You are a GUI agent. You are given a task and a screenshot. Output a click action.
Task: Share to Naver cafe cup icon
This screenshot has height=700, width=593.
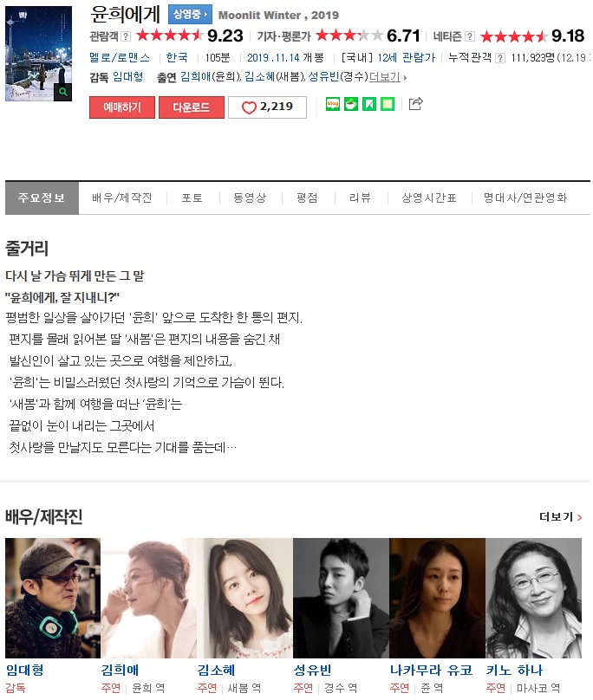click(x=351, y=104)
